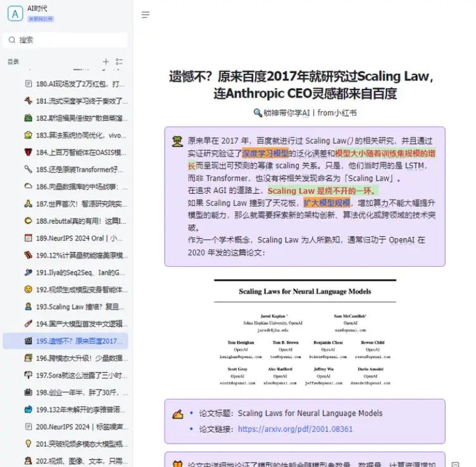This screenshot has height=467, width=476.
Task: Open document 180.AI现场发了2万红包
Action: tap(65, 84)
